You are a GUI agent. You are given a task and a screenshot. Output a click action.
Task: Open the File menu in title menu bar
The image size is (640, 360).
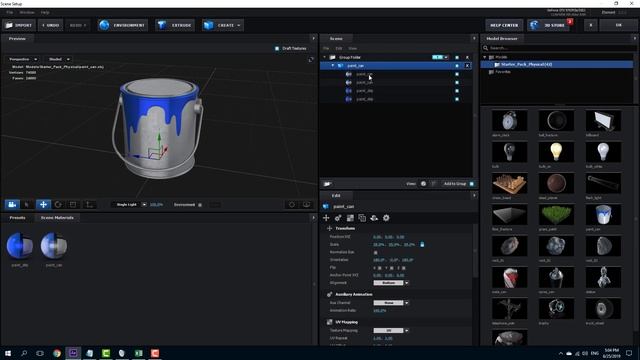click(x=9, y=13)
